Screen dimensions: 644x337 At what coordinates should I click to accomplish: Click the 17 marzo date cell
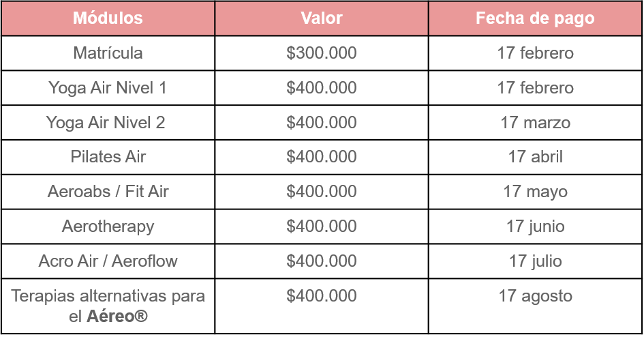point(535,123)
